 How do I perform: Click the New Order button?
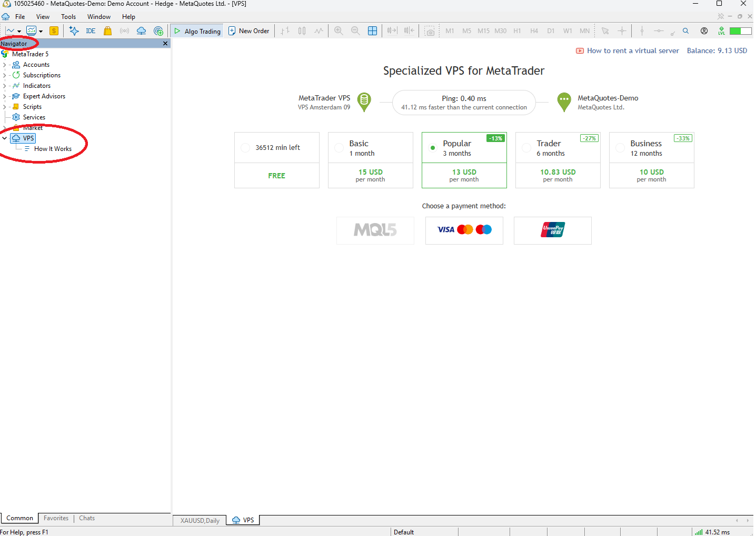pos(248,31)
